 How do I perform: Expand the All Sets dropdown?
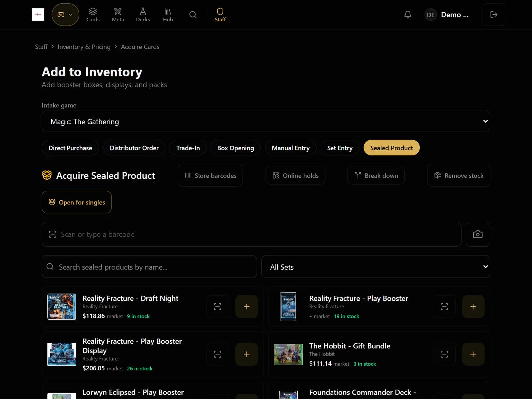376,267
